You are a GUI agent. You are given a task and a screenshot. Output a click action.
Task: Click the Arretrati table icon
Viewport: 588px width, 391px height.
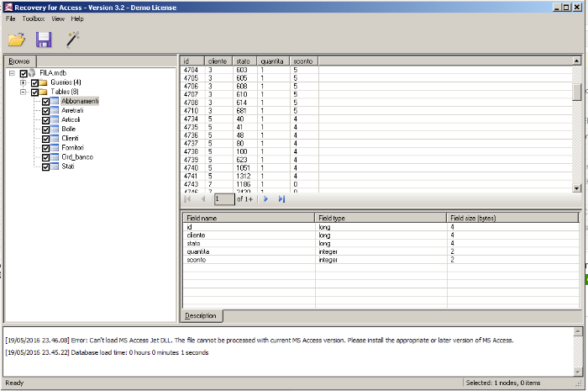(x=55, y=111)
